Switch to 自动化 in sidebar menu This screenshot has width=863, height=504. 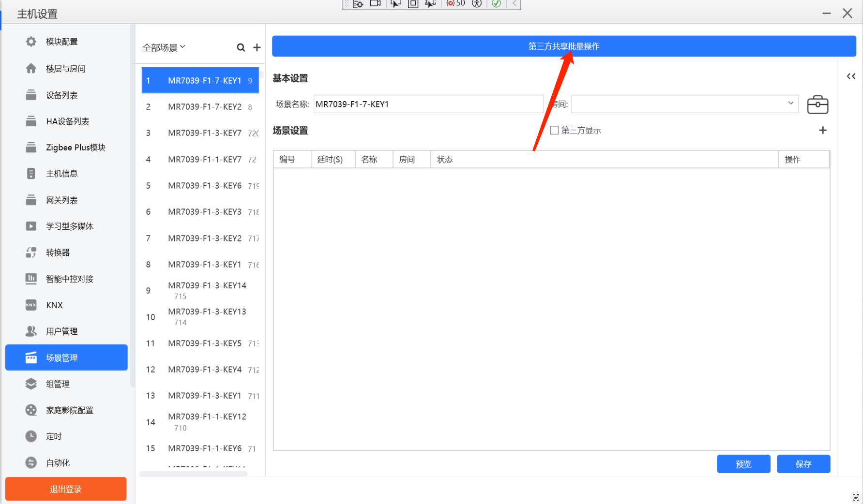(x=58, y=463)
